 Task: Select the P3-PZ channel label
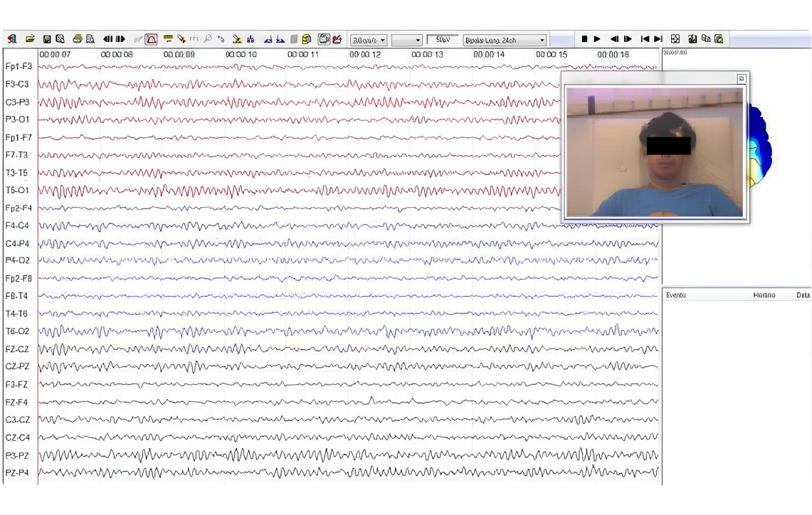tap(17, 455)
